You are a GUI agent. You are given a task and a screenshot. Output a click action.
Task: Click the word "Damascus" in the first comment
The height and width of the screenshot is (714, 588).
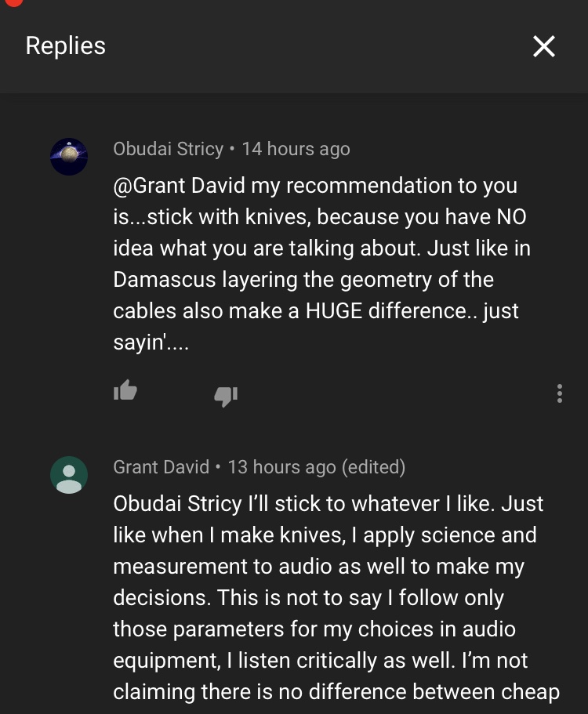(162, 280)
